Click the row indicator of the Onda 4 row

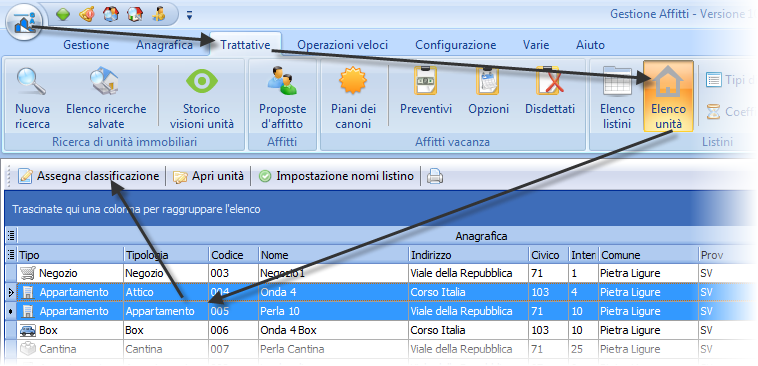point(11,292)
